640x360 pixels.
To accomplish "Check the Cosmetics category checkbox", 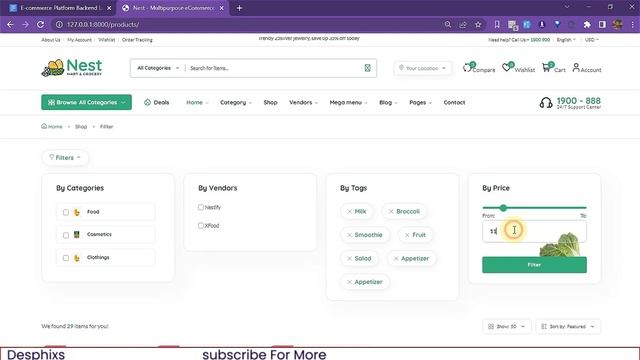I will coord(66,235).
